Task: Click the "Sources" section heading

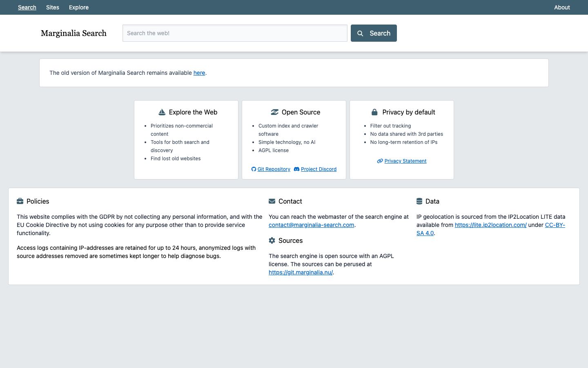Action: pos(291,240)
